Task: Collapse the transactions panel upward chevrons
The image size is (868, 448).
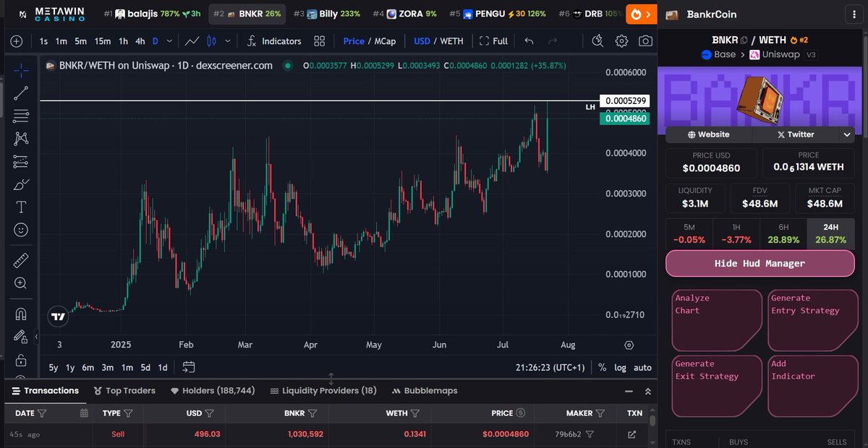Action: (x=648, y=391)
